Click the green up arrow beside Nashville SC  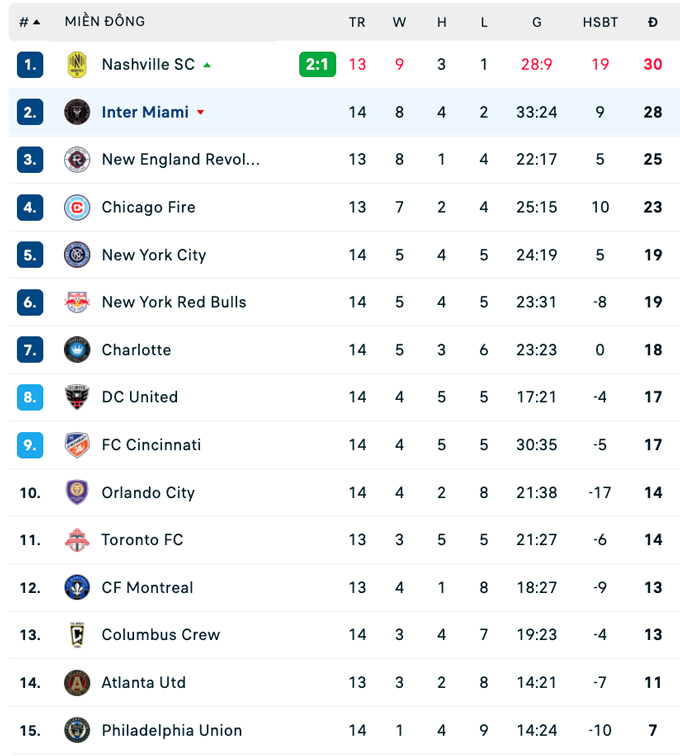pos(207,65)
